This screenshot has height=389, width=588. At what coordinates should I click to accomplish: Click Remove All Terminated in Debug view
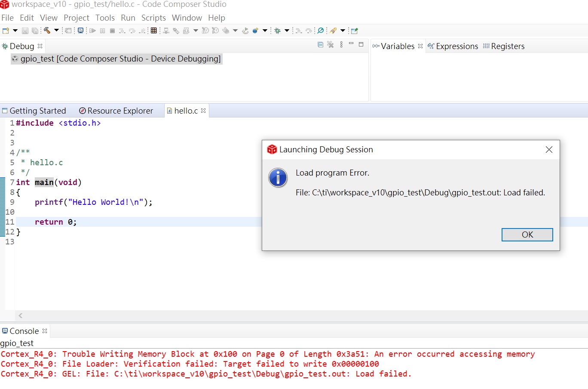331,45
